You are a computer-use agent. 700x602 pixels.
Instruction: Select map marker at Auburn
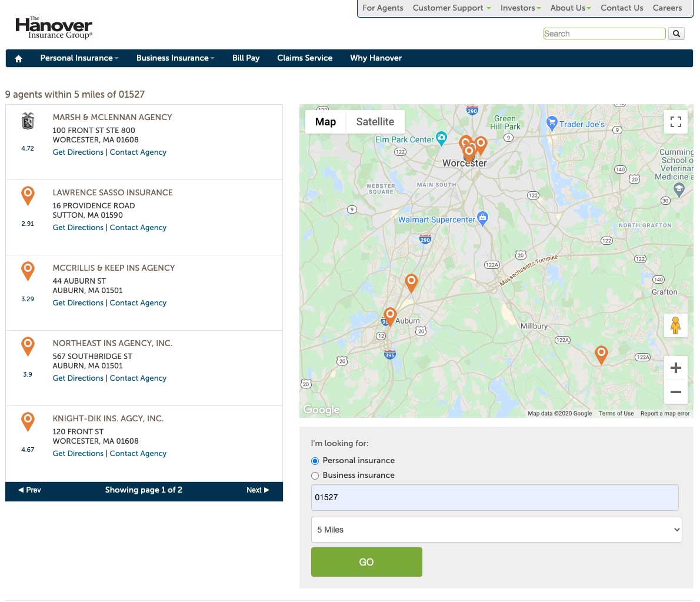pos(390,316)
